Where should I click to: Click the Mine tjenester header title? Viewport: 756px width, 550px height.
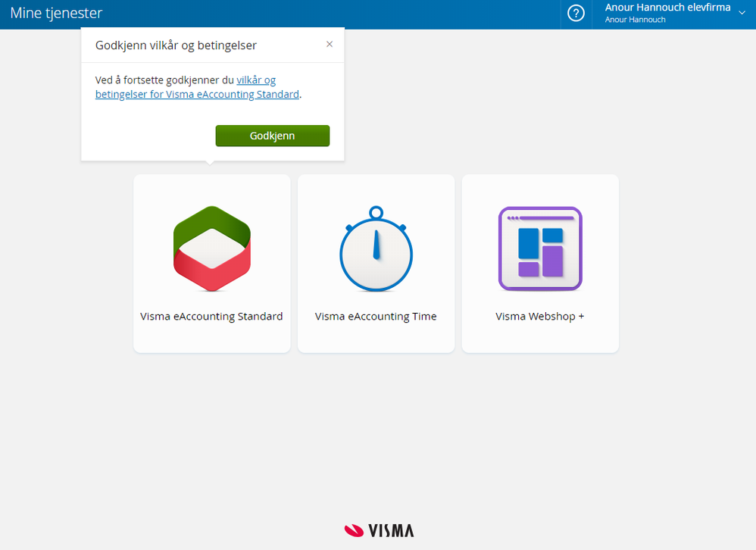tap(56, 13)
